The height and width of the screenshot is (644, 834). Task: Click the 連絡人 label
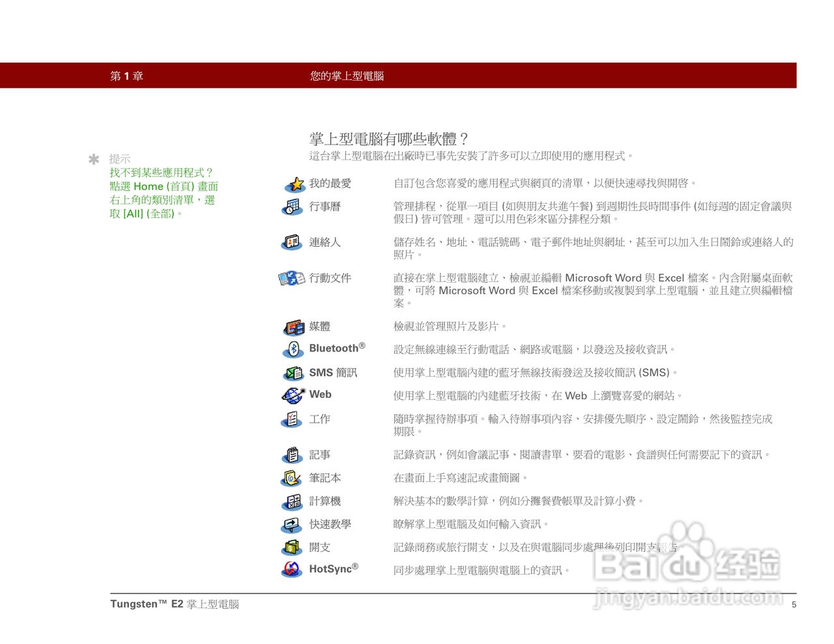[x=324, y=242]
